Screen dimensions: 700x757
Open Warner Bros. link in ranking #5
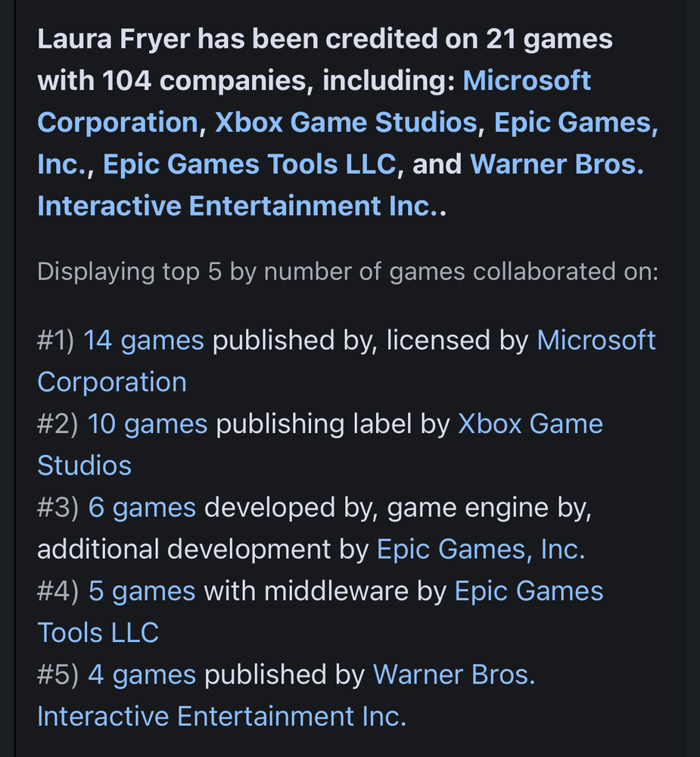(x=454, y=675)
